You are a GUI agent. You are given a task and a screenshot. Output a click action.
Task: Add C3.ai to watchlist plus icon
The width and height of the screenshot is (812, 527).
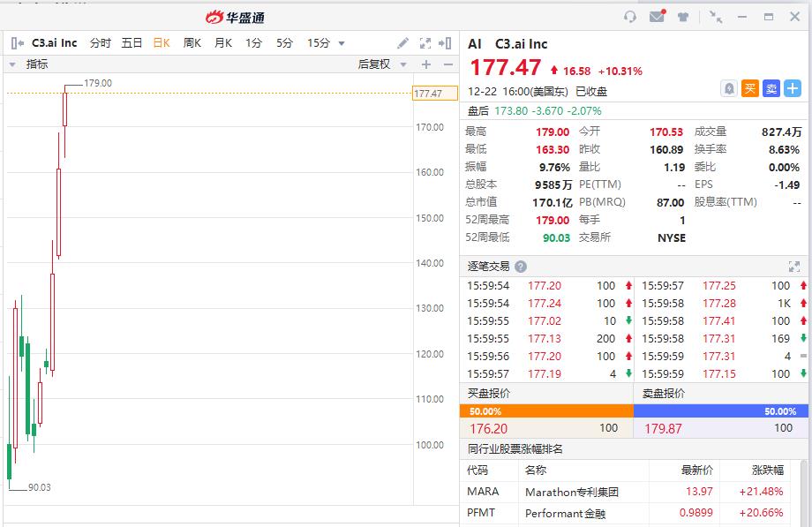pos(793,88)
